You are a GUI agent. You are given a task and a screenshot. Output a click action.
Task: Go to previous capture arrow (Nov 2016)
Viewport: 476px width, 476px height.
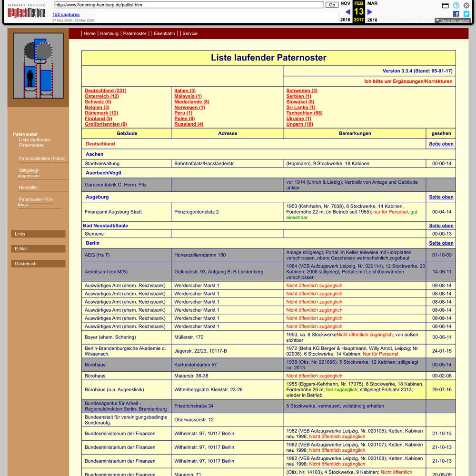(347, 12)
